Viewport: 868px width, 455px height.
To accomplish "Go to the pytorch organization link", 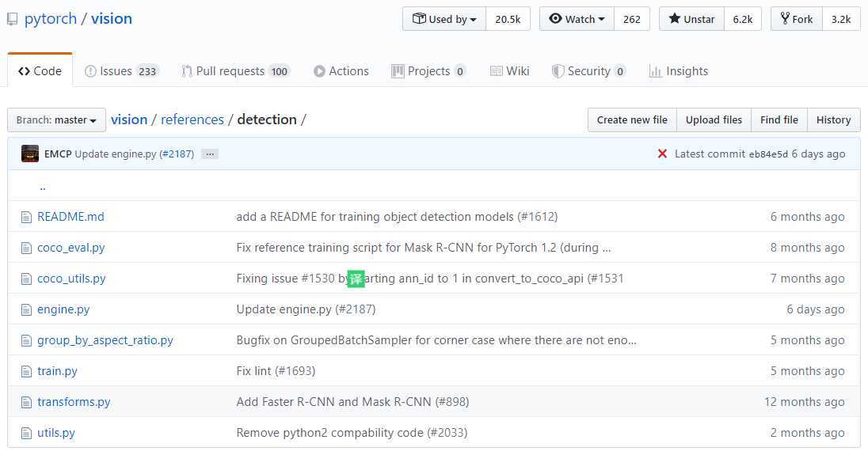I will coord(51,19).
